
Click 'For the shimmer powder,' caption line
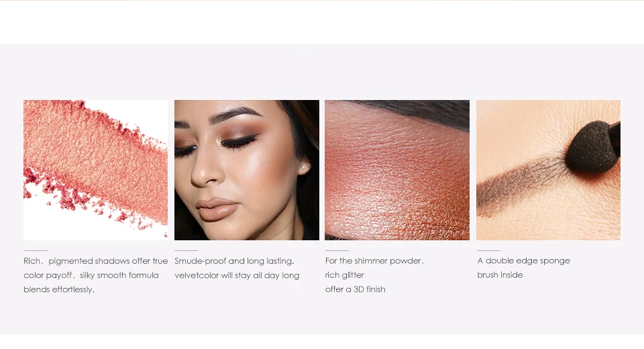coord(374,261)
